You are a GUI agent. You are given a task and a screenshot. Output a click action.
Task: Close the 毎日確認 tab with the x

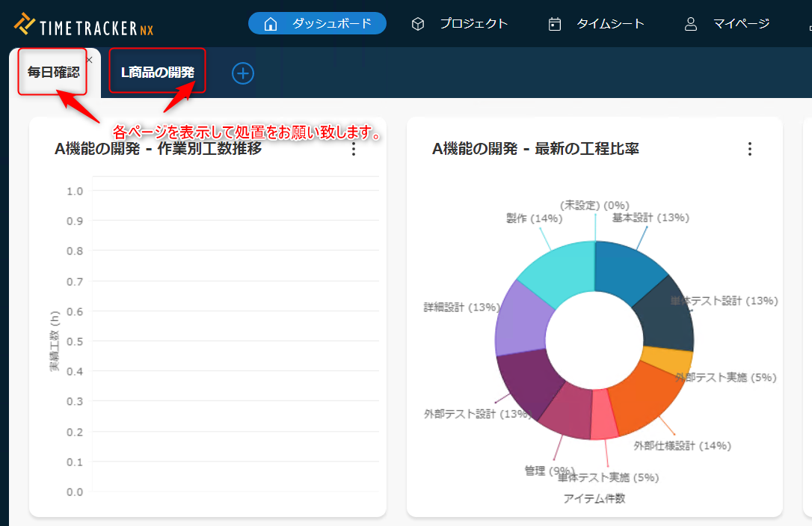[x=89, y=59]
